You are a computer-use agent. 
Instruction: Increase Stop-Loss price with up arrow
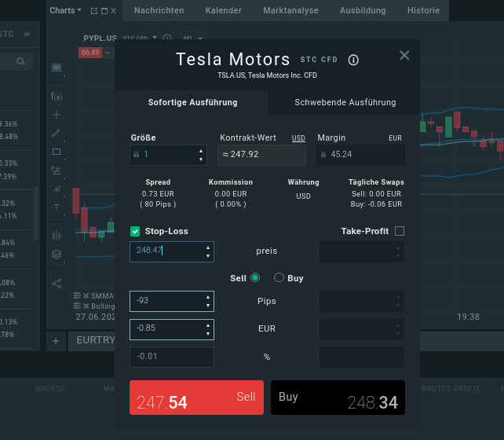point(208,247)
